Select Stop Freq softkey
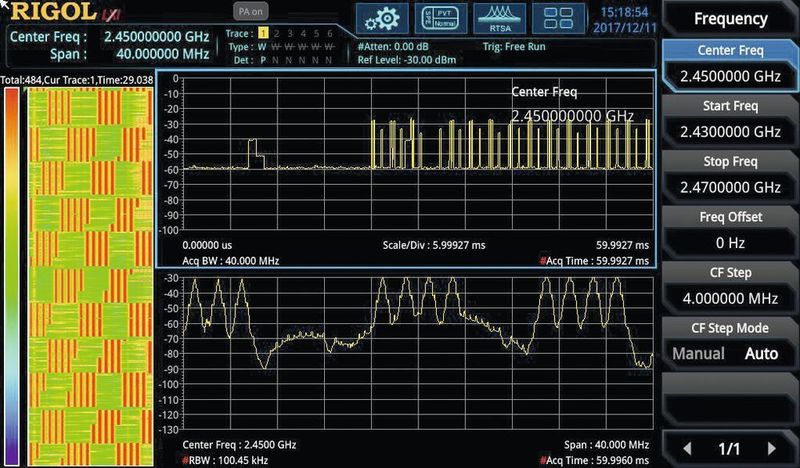This screenshot has width=800, height=468. click(730, 176)
